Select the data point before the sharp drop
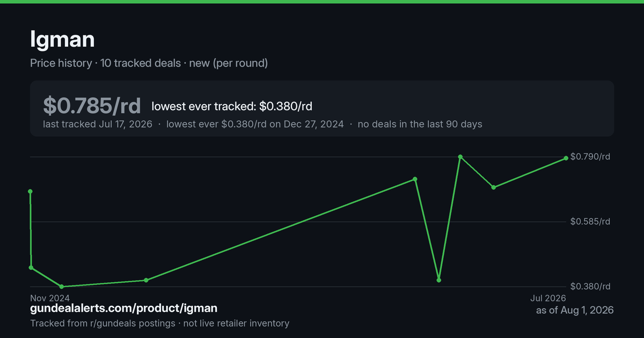Image resolution: width=644 pixels, height=338 pixels. tap(415, 179)
